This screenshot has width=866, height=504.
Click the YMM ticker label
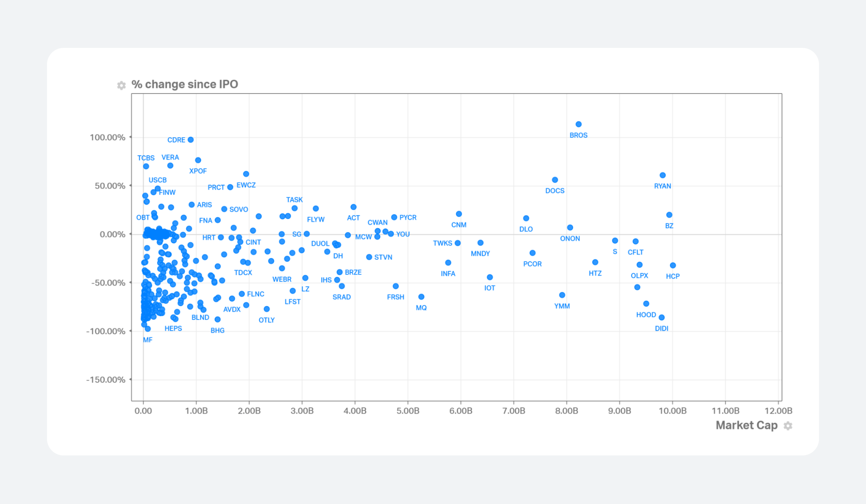coord(562,306)
